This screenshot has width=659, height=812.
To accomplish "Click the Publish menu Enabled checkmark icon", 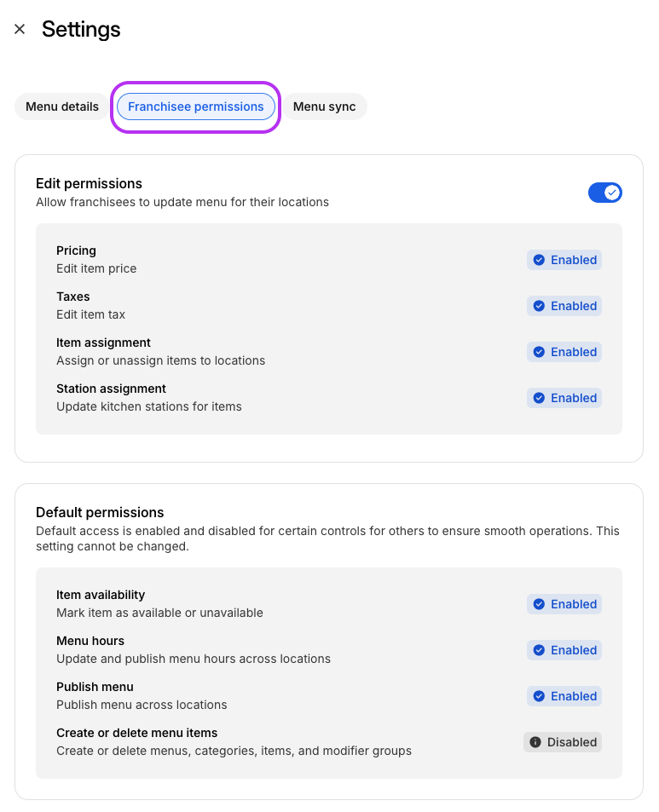I will coord(539,696).
